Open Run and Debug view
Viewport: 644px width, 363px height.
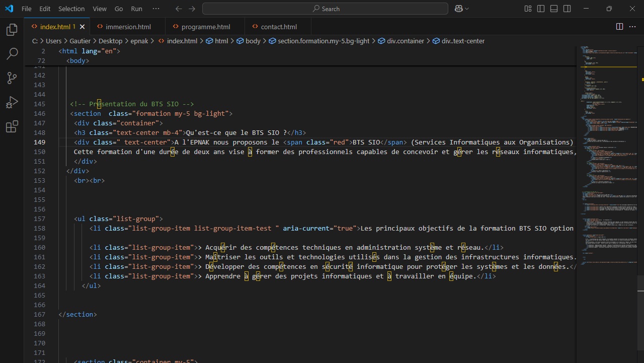point(12,102)
